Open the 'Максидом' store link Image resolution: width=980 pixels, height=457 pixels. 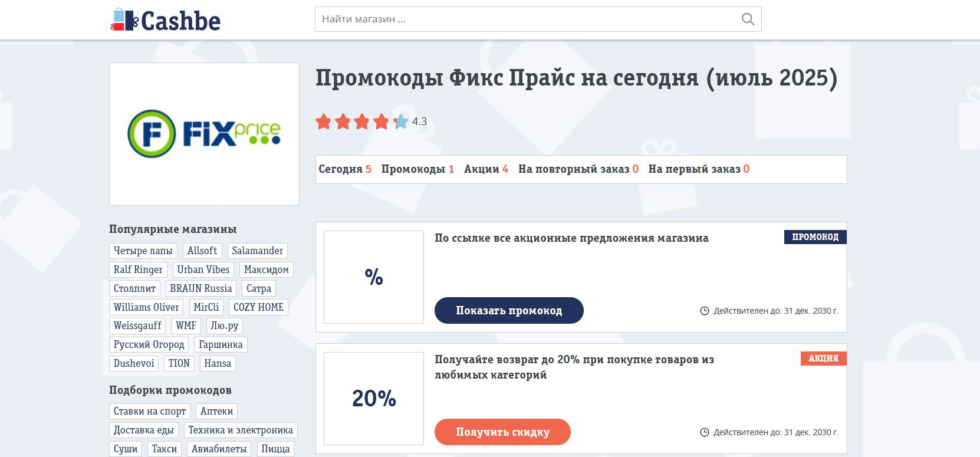tap(267, 269)
